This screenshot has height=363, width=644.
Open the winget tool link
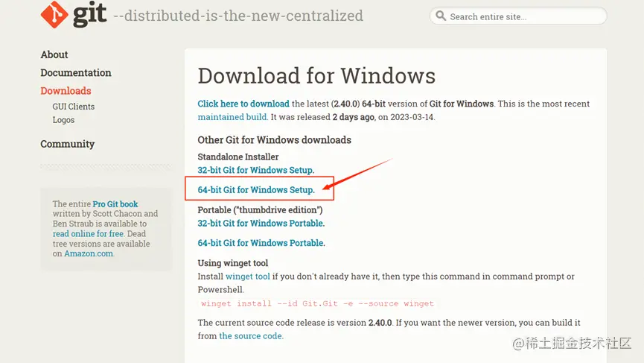point(248,277)
